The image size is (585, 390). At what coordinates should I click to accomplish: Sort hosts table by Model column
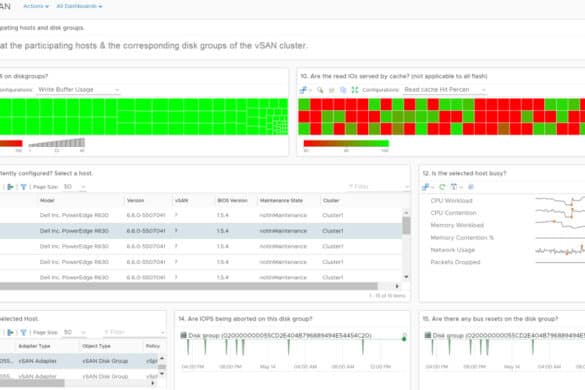coord(47,201)
